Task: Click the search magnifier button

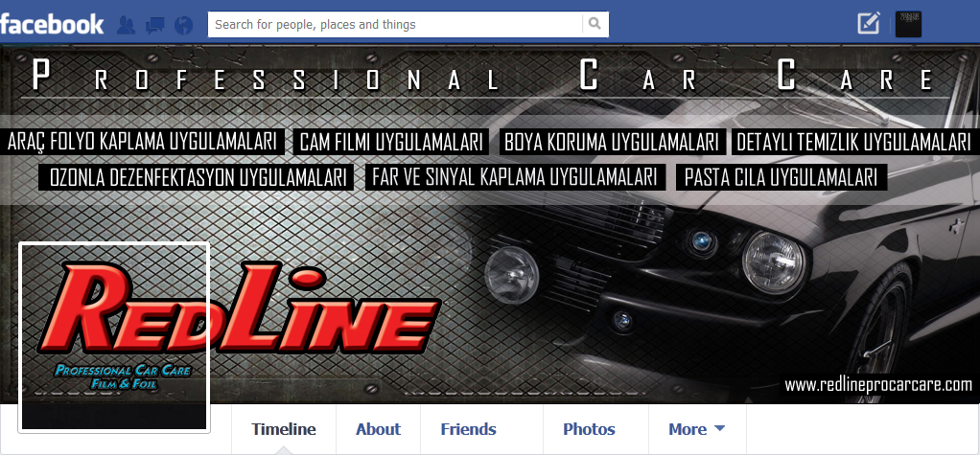Action: (595, 24)
